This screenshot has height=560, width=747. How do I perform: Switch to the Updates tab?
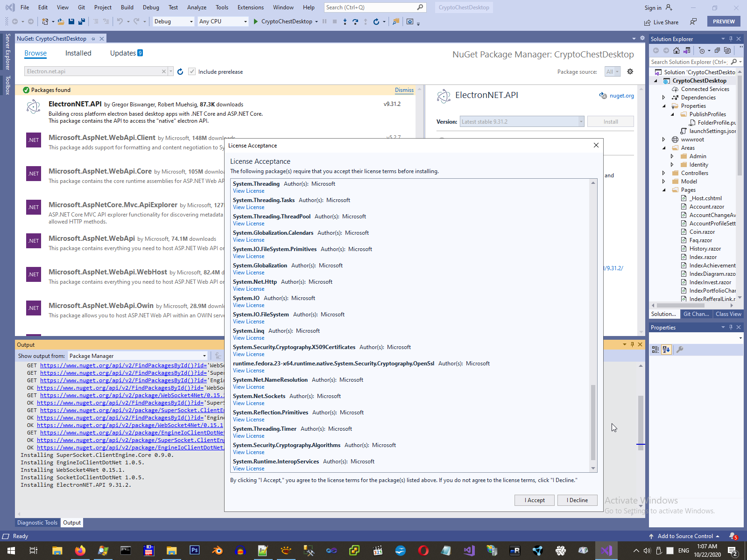click(126, 53)
